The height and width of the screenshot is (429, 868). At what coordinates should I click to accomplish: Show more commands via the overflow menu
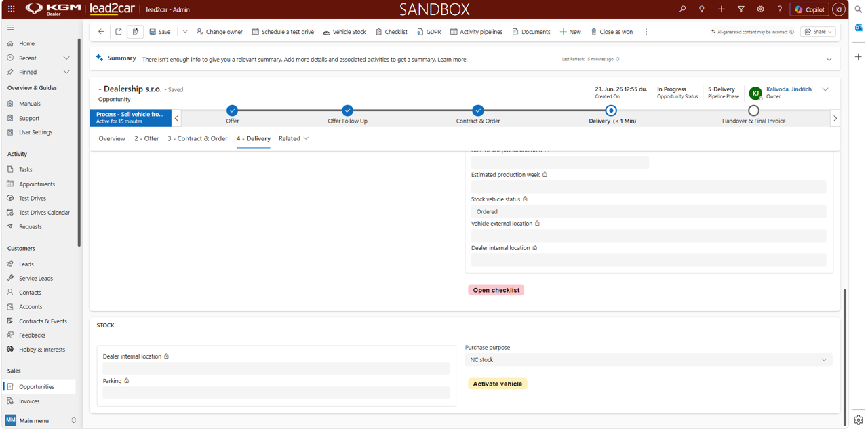[646, 32]
